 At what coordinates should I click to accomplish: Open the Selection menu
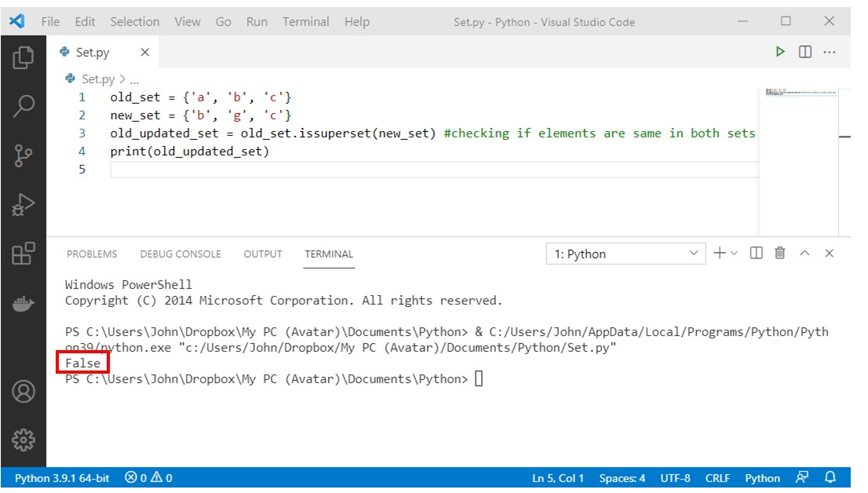[134, 22]
